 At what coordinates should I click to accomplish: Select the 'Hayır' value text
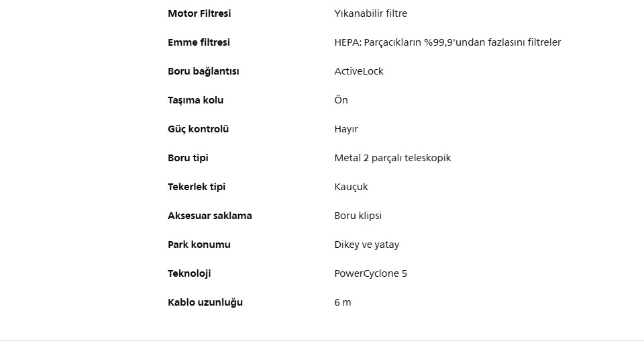[346, 129]
